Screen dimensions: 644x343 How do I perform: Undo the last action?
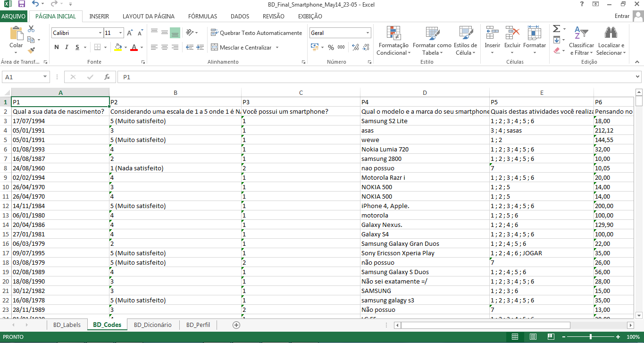click(x=35, y=4)
